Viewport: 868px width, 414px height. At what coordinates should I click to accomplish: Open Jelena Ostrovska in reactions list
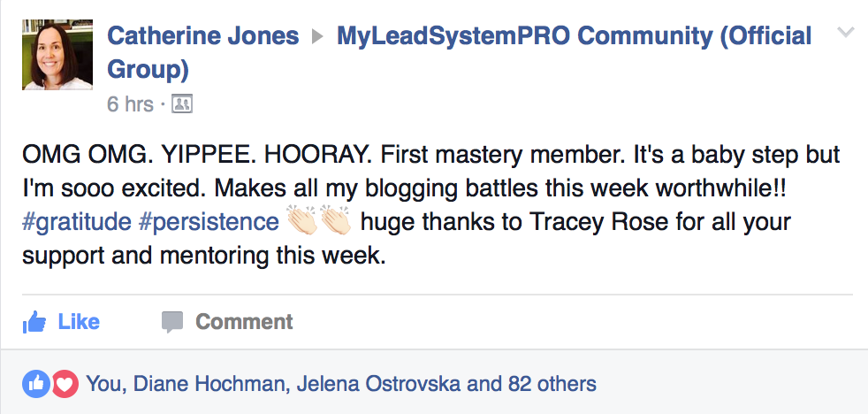(379, 384)
